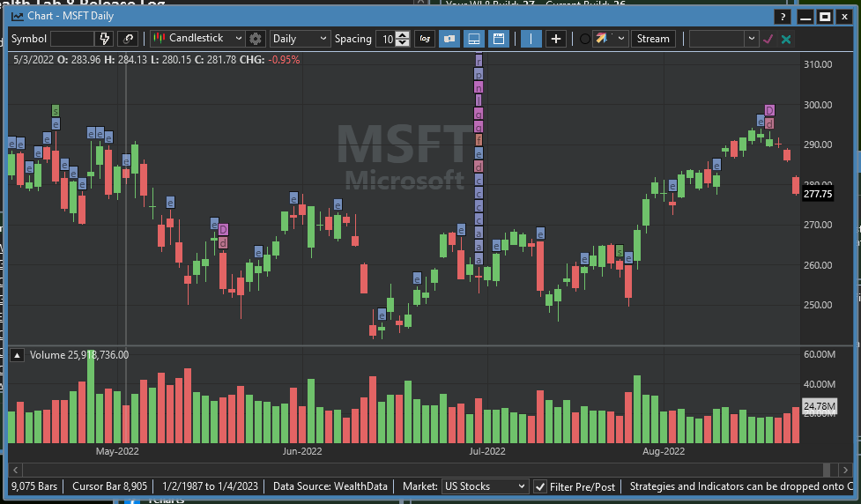Open chart settings gear icon

click(x=256, y=39)
